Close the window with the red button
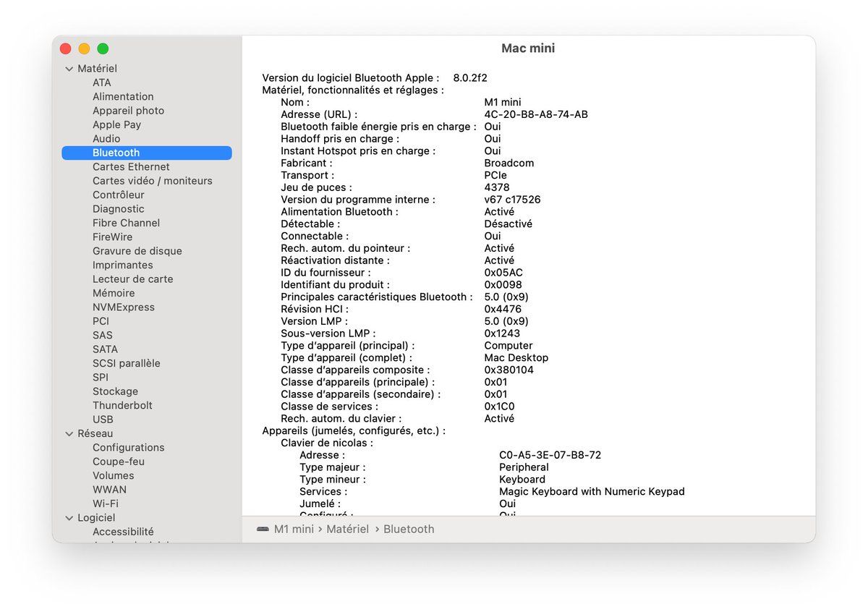The width and height of the screenshot is (868, 612). (x=65, y=48)
